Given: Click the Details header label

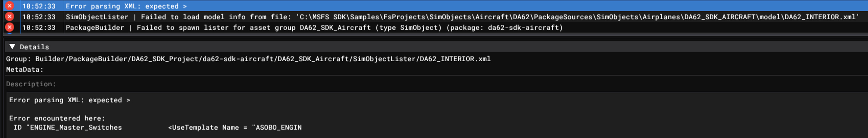Looking at the screenshot, I should coord(34,47).
